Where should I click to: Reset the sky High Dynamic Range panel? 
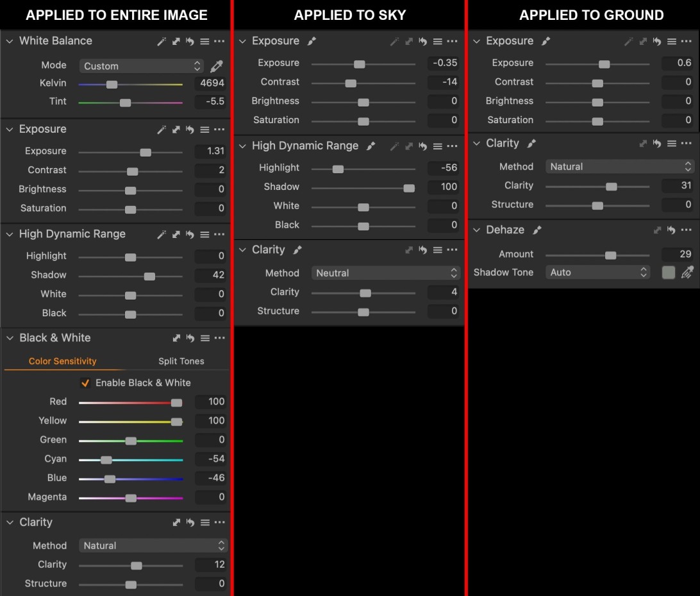coord(422,146)
